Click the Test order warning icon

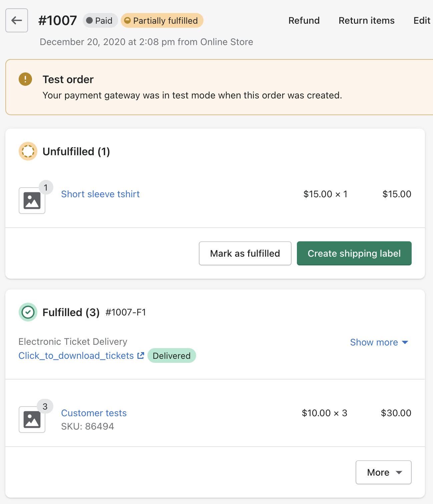click(x=25, y=79)
